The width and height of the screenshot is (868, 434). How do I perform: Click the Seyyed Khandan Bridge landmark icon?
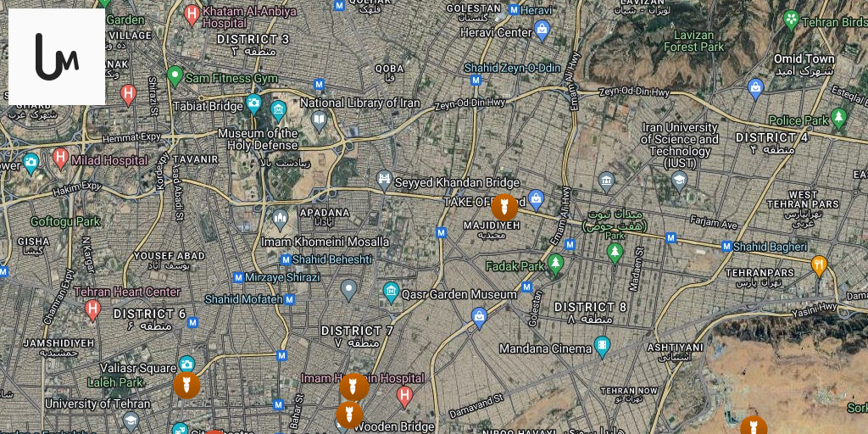pos(384,180)
